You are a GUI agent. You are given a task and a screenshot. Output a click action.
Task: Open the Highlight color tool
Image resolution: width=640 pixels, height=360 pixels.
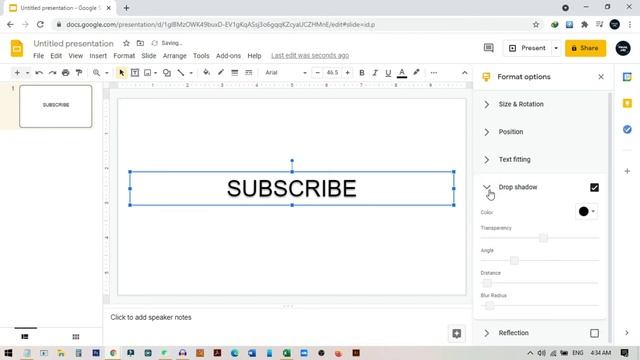click(416, 73)
